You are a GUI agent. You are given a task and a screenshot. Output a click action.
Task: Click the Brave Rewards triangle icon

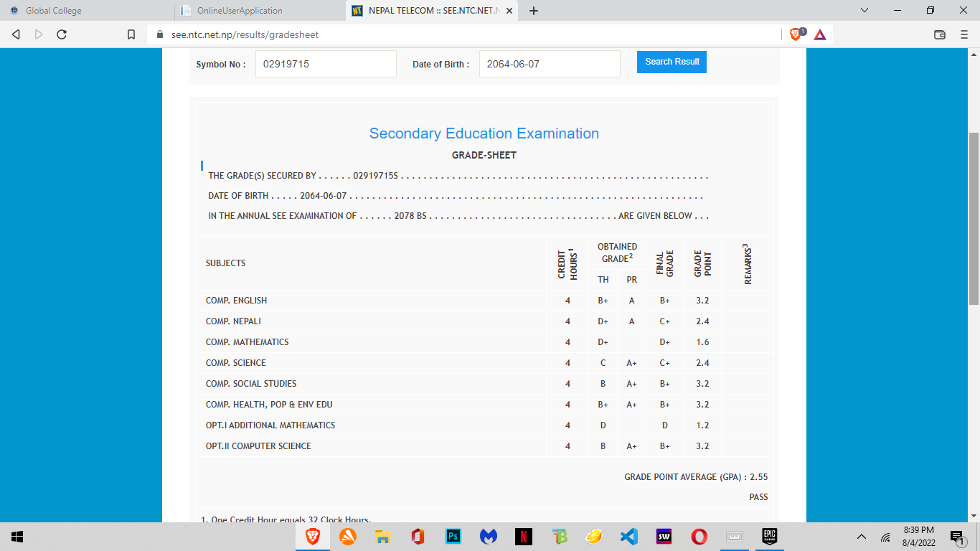819,34
